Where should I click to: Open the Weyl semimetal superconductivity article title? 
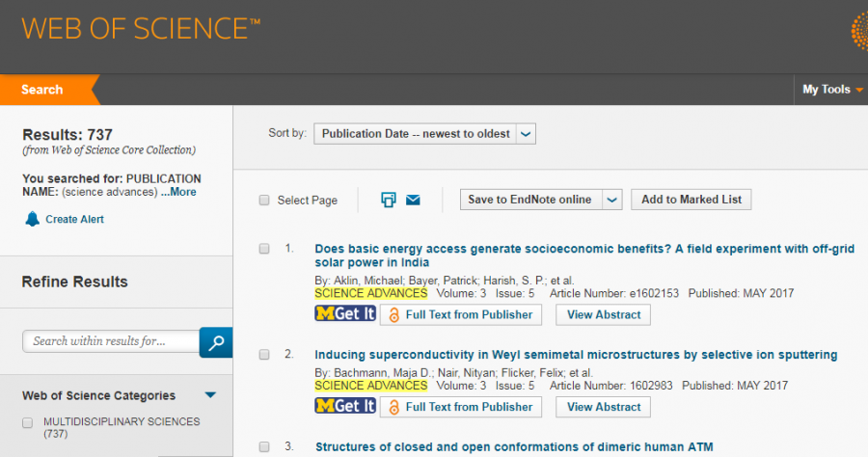576,355
